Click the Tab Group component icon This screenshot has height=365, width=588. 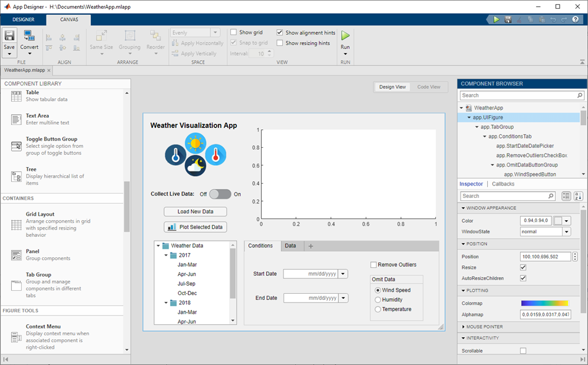[17, 285]
